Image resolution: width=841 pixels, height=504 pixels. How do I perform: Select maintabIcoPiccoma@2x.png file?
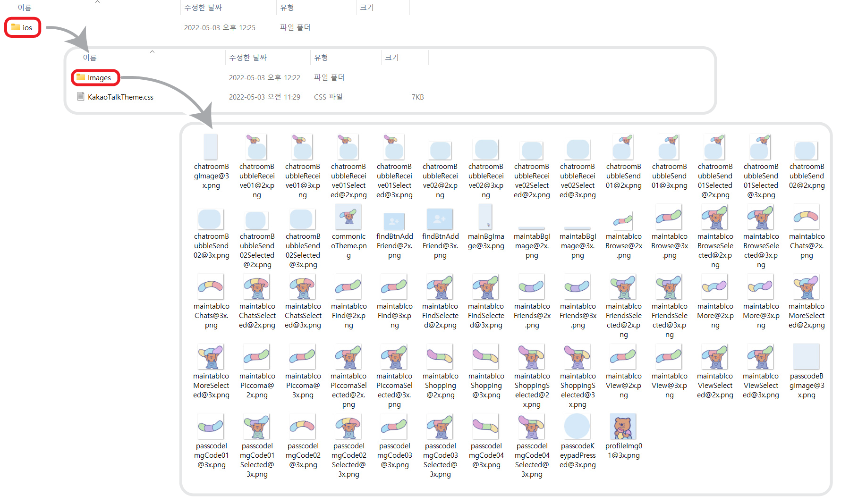(x=257, y=371)
